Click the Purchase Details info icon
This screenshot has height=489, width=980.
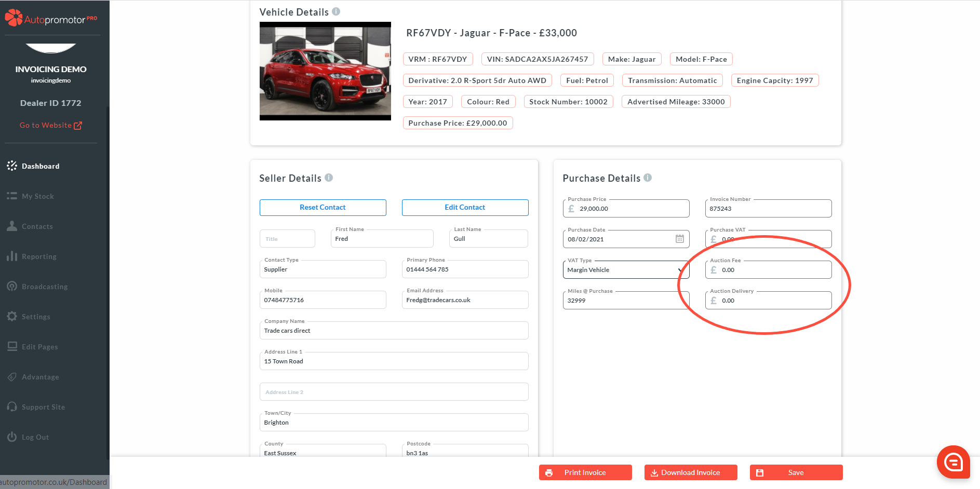pyautogui.click(x=648, y=178)
